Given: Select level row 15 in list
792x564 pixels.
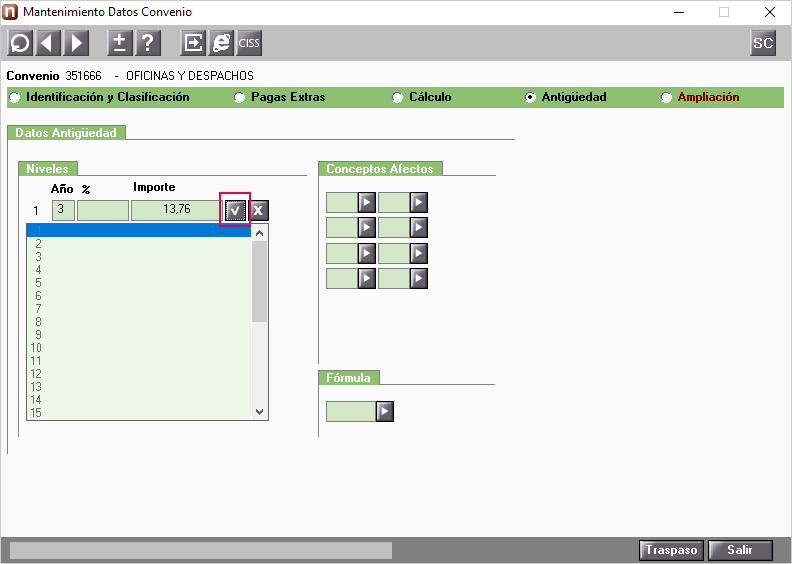Looking at the screenshot, I should pos(138,413).
